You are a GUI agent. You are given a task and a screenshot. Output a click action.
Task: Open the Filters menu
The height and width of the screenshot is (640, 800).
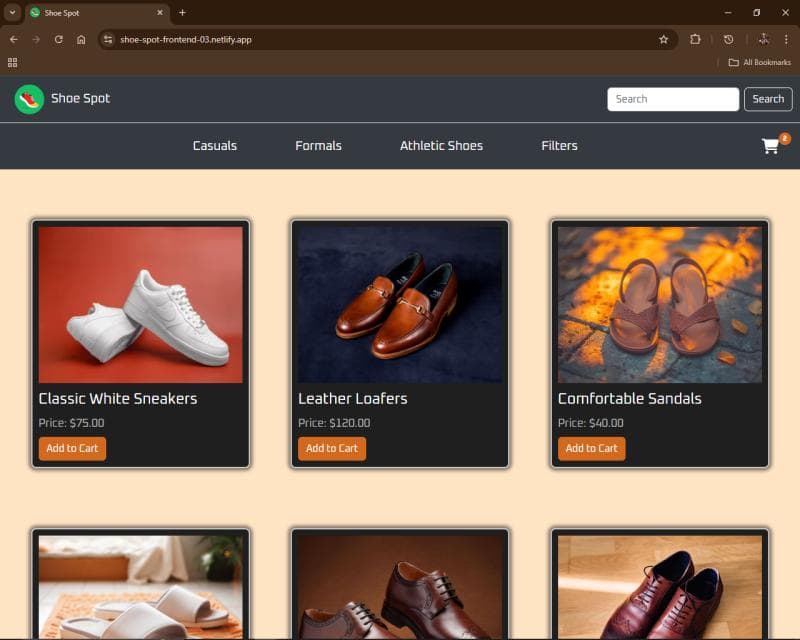(x=559, y=146)
